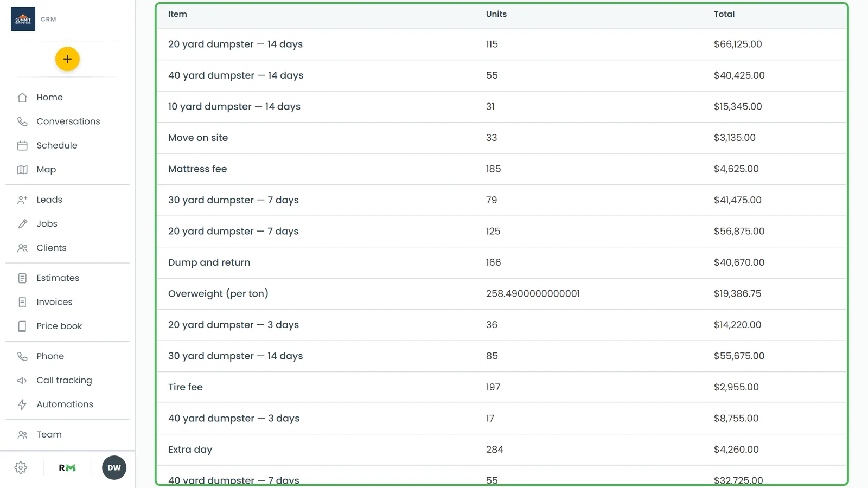Open the Map label link
Viewport: 868px width, 488px height.
[x=46, y=170]
